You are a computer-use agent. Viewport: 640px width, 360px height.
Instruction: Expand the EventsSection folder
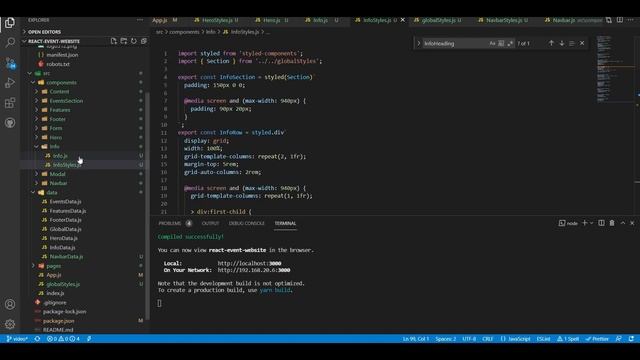(x=66, y=101)
